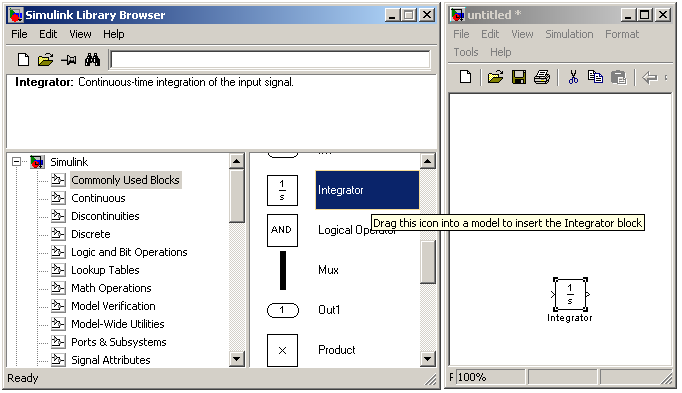Open model via Library Browser folder icon
The width and height of the screenshot is (682, 393).
45,60
